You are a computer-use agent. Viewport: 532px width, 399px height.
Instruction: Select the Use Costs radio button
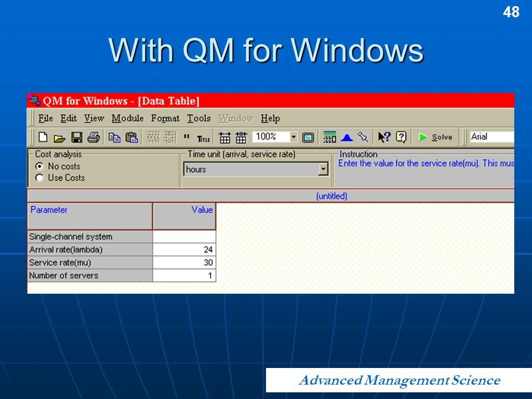(x=39, y=178)
